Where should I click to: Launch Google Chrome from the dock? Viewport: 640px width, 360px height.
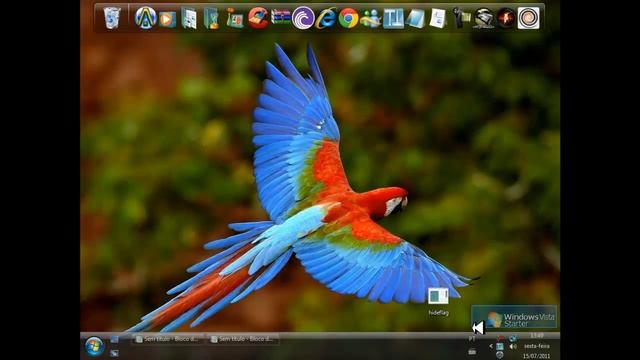(x=348, y=18)
